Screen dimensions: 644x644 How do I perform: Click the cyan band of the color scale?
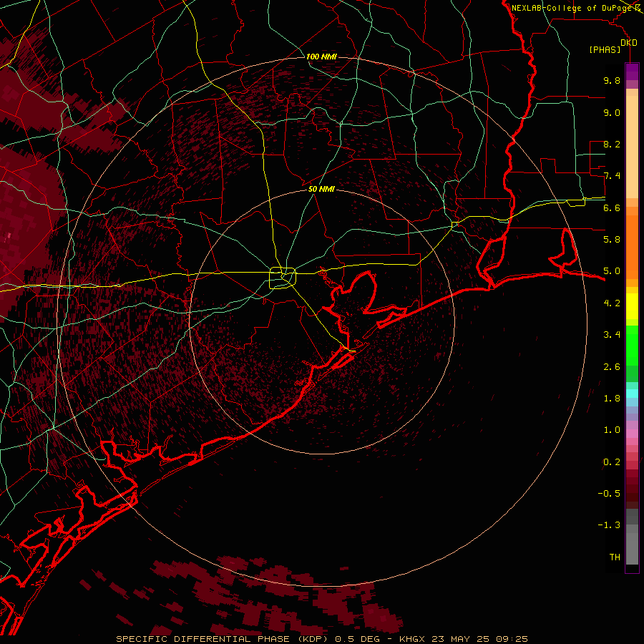[632, 393]
